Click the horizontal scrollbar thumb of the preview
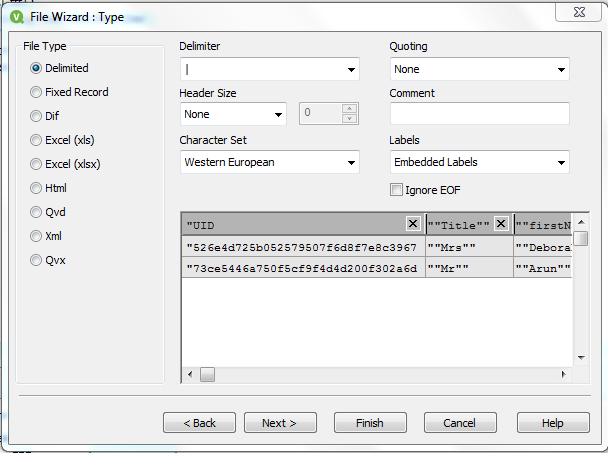Viewport: 608px width, 453px height. point(207,374)
